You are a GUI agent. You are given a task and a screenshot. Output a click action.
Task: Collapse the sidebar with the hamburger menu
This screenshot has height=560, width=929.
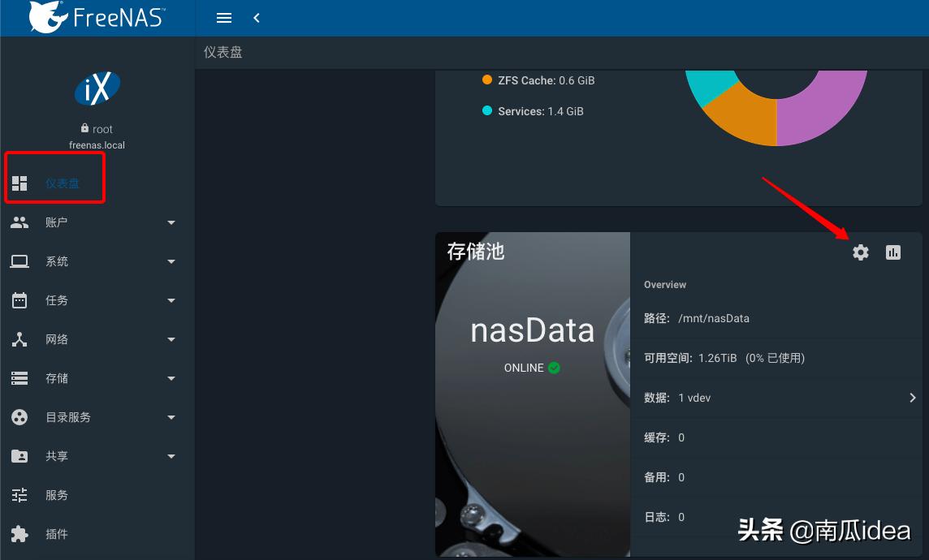223,17
